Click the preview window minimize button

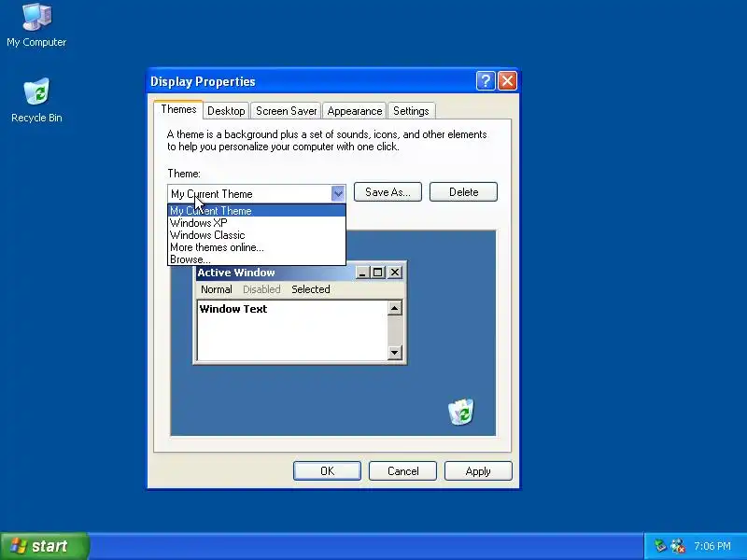pyautogui.click(x=362, y=273)
